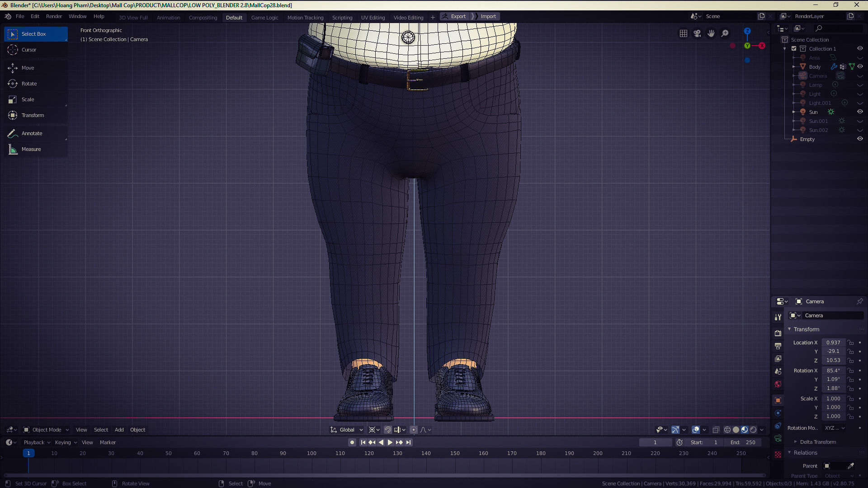Toggle visibility of the Sun object
The height and width of the screenshot is (488, 868).
pos(860,112)
